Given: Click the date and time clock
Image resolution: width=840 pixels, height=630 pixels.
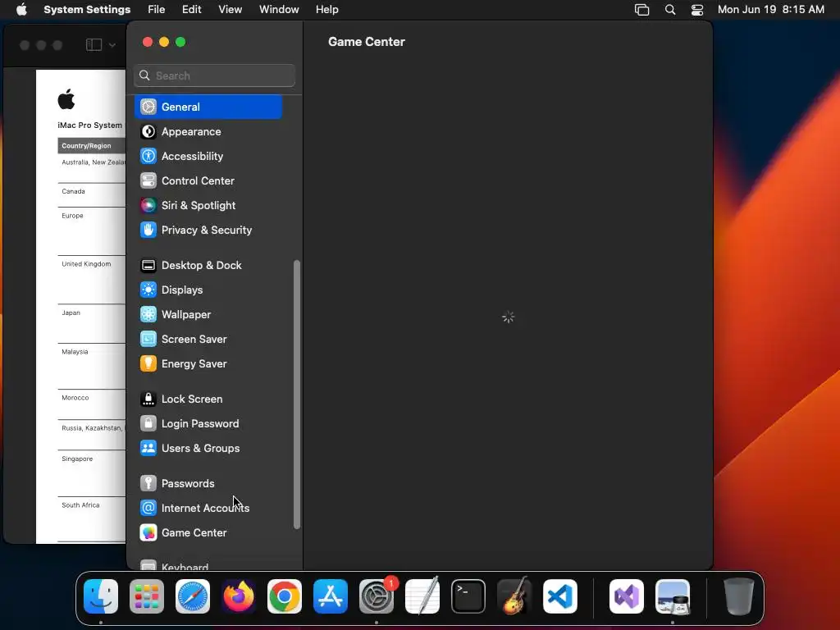Looking at the screenshot, I should coord(771,10).
